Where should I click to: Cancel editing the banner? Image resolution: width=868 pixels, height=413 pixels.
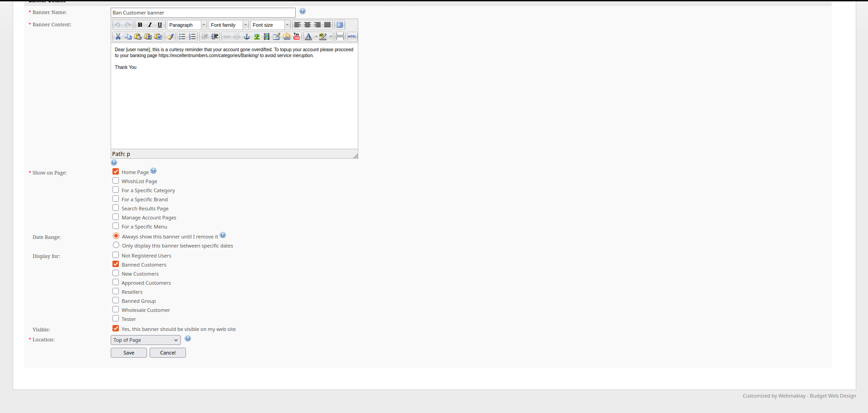[x=168, y=353]
